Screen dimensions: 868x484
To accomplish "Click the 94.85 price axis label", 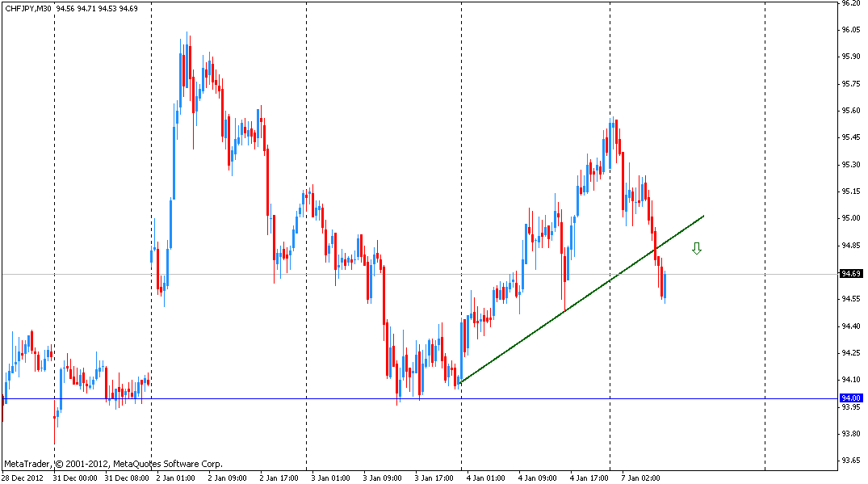I will click(x=851, y=246).
